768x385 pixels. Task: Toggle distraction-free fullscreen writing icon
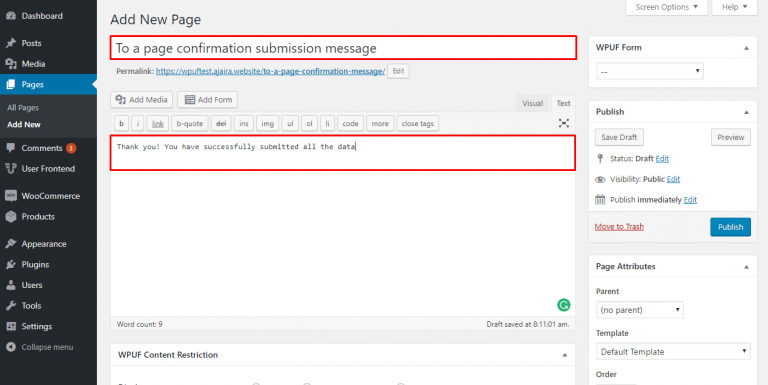pos(564,123)
